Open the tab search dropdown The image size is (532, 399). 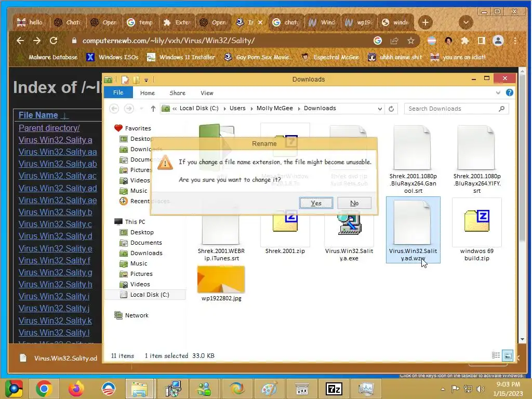pos(466,23)
